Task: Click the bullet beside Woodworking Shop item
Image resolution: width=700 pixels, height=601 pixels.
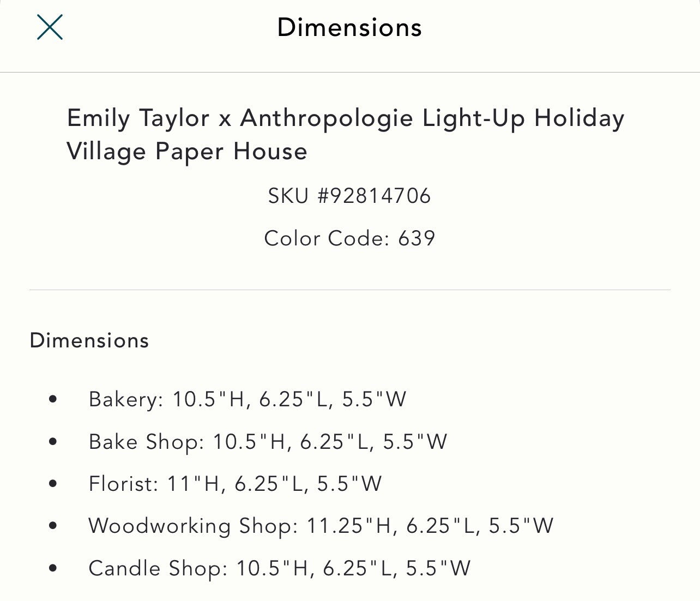Action: [52, 526]
